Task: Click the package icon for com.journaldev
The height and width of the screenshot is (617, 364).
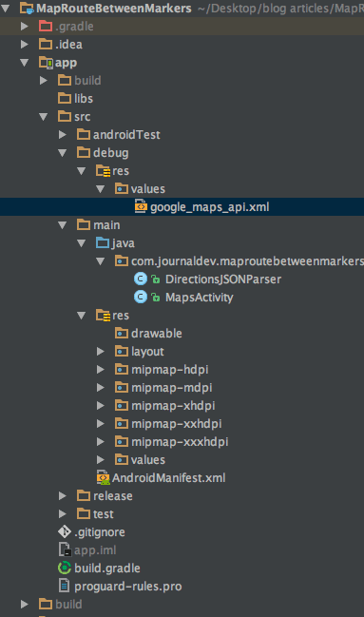Action: [122, 261]
